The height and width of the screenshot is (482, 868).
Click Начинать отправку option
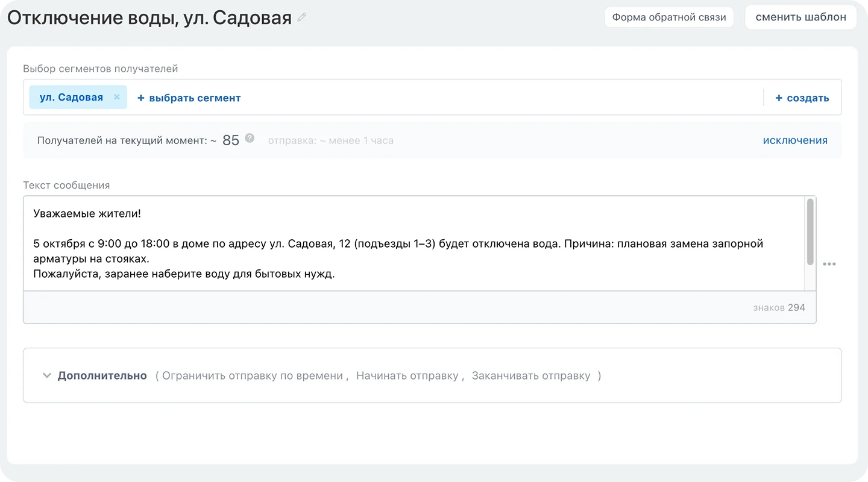(407, 376)
